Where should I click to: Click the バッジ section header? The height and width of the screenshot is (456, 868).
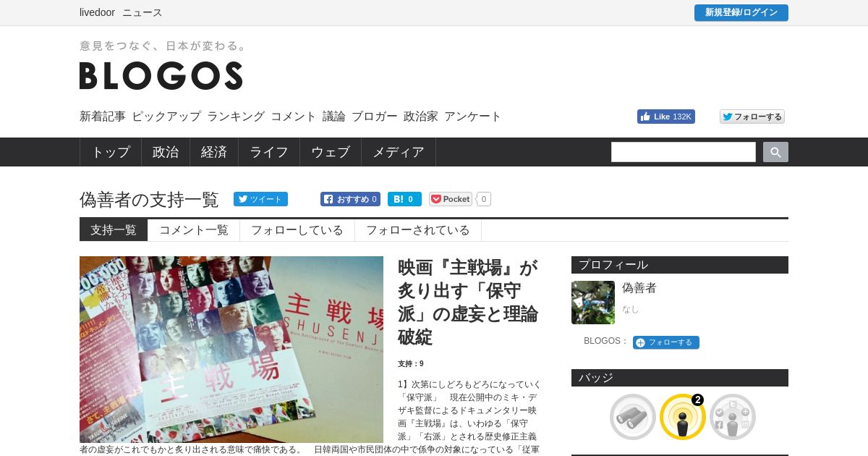pyautogui.click(x=680, y=378)
